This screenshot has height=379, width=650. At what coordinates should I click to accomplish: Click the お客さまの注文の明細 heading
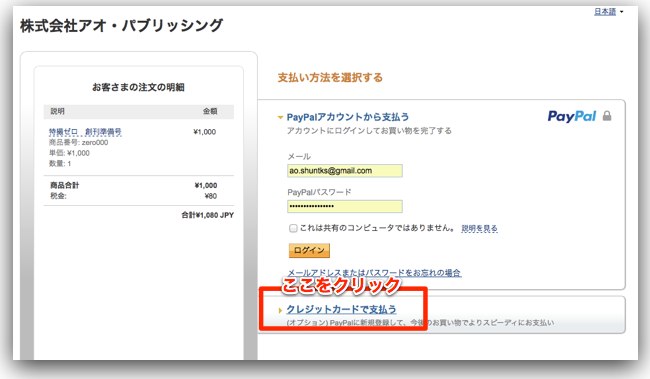coord(138,87)
